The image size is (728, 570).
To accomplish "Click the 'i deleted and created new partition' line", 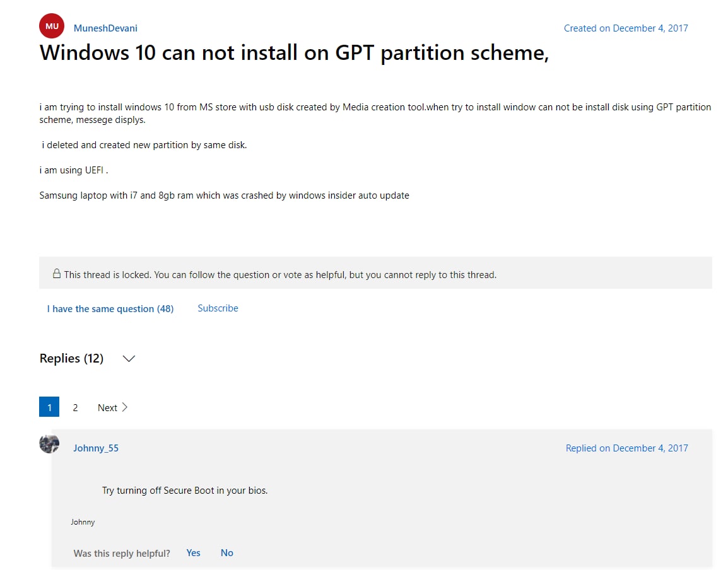I will [x=144, y=145].
